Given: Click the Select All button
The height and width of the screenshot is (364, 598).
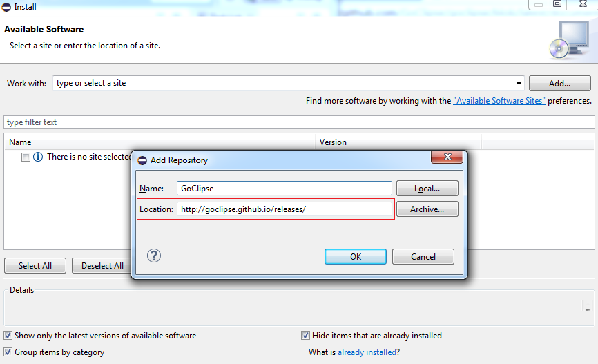Looking at the screenshot, I should coord(35,265).
